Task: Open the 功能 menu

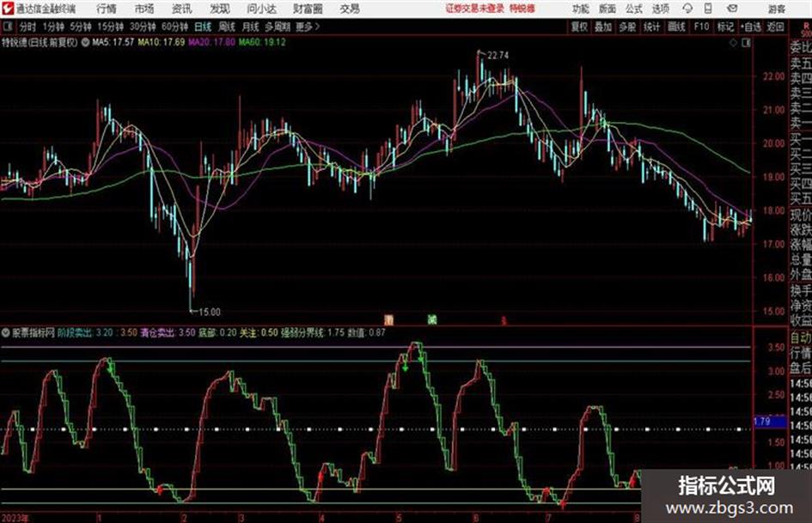Action: (x=581, y=9)
